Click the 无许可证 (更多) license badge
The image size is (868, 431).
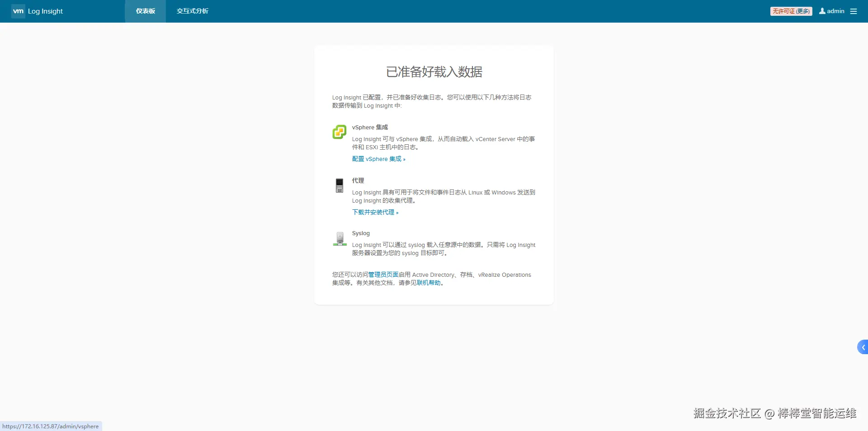click(791, 11)
